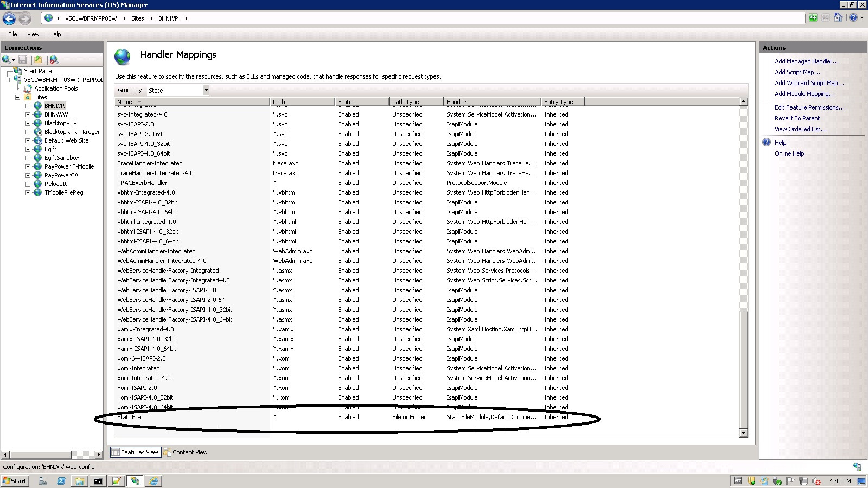
Task: Sort by the Handler column header
Action: tap(492, 101)
